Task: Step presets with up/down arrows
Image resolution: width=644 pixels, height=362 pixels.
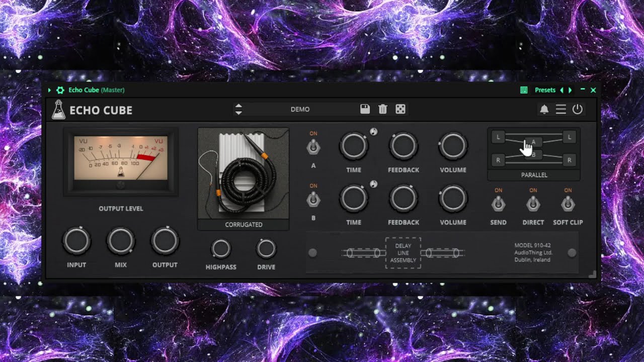Action: pos(238,109)
